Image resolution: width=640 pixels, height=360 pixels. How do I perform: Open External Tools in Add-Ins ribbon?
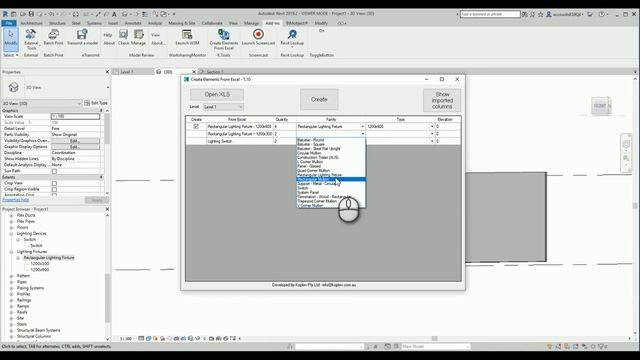(x=31, y=39)
